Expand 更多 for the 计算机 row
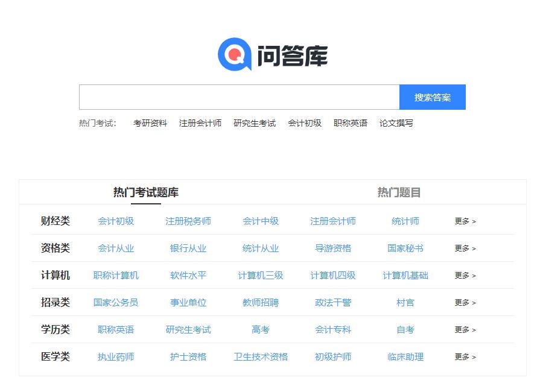 point(465,276)
